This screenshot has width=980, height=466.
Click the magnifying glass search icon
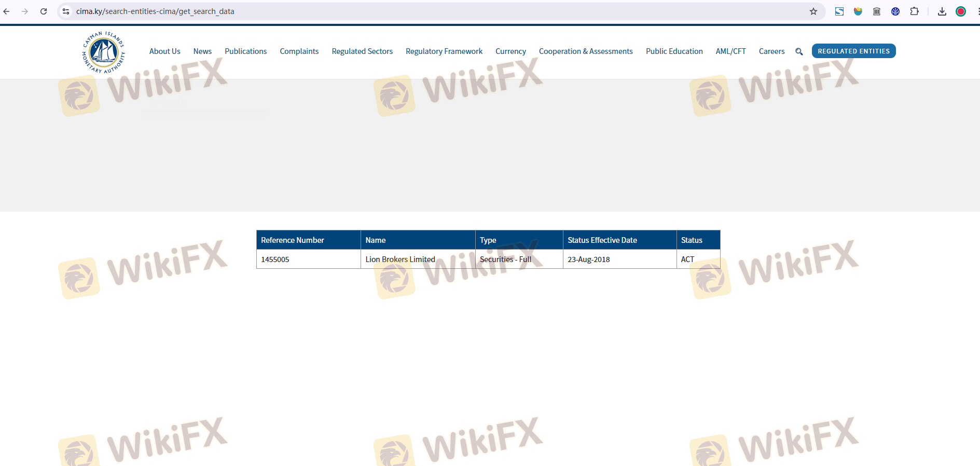tap(799, 51)
